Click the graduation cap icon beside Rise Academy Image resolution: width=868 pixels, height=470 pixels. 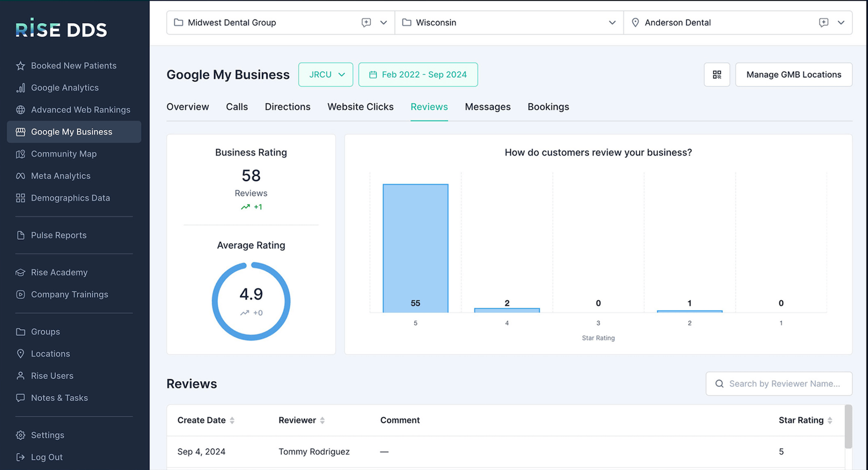[x=21, y=272]
